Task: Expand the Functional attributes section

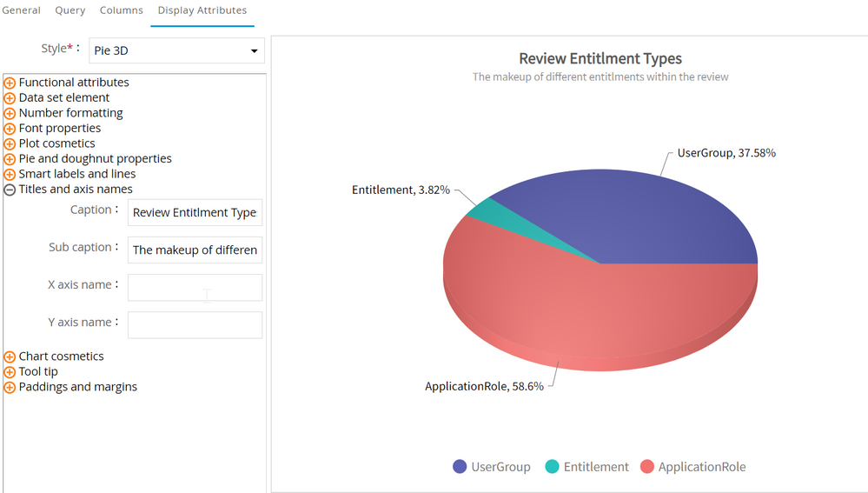Action: [10, 83]
